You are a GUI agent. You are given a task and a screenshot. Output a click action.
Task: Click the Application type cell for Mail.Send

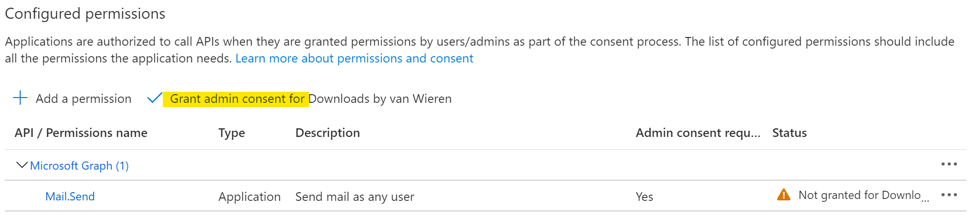[250, 197]
